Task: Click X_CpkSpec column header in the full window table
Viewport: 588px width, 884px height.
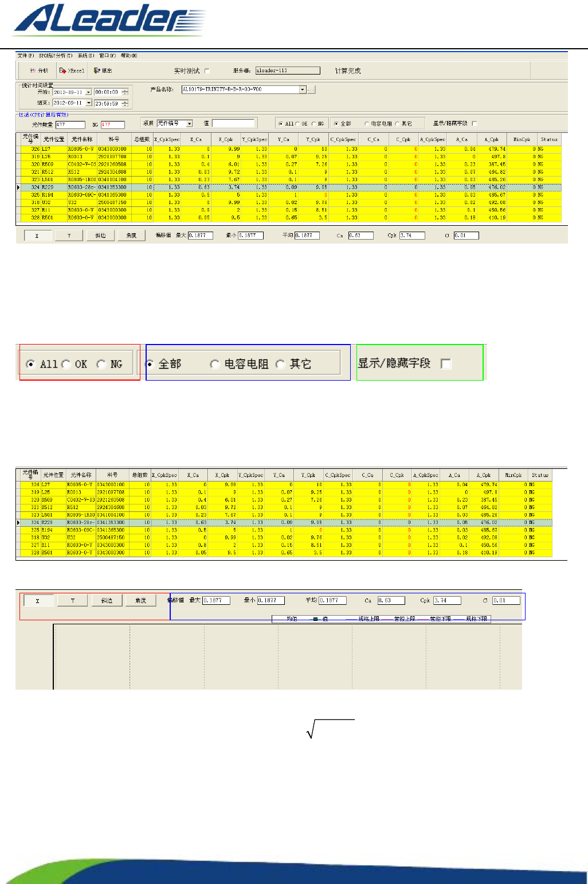Action: tap(167, 139)
